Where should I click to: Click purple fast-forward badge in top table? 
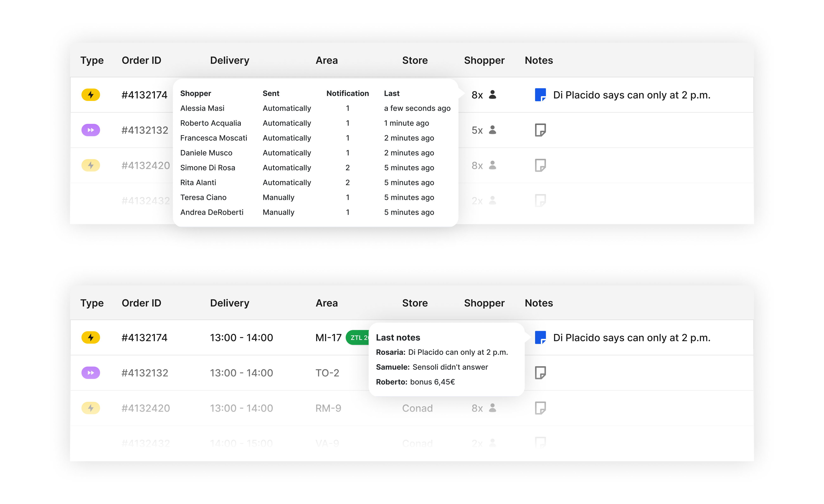tap(91, 130)
